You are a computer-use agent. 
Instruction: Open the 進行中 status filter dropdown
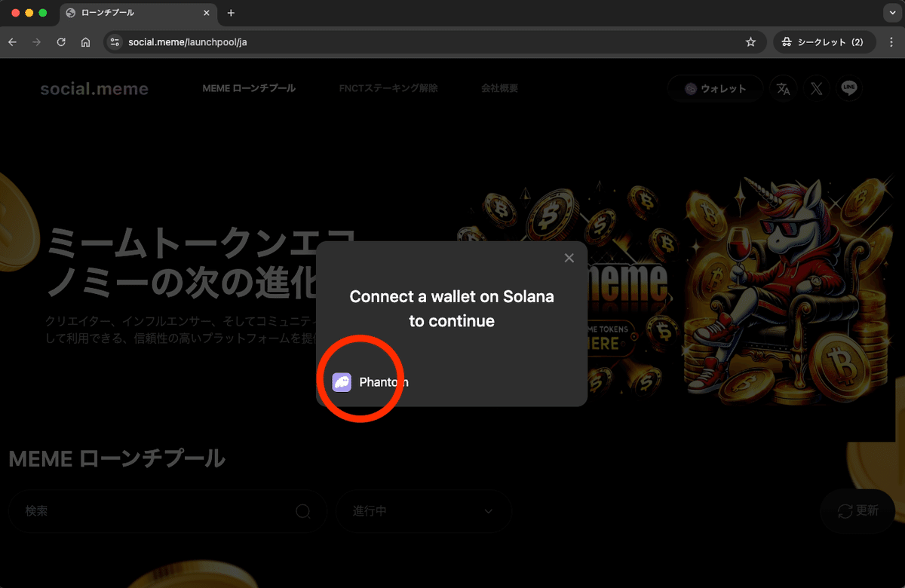coord(425,511)
